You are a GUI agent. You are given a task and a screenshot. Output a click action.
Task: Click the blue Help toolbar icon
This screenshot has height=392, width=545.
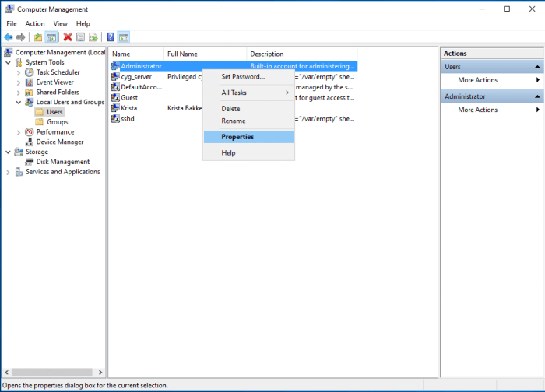click(111, 37)
